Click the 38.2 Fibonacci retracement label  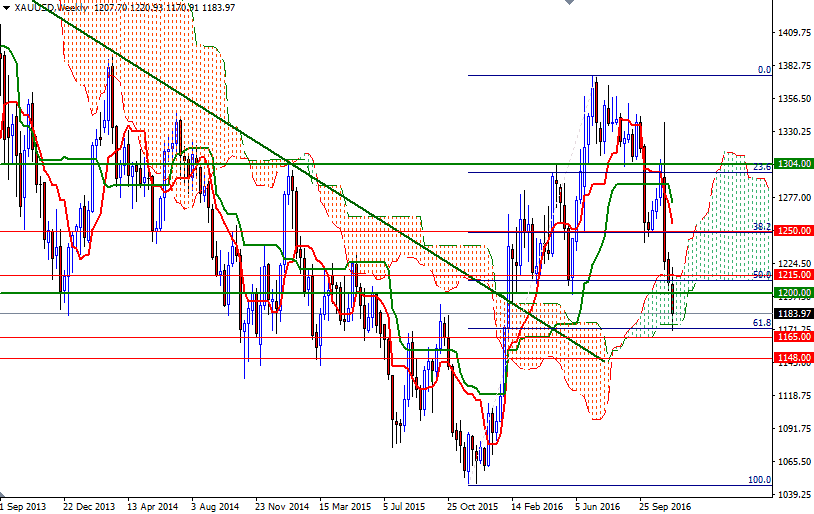point(761,227)
